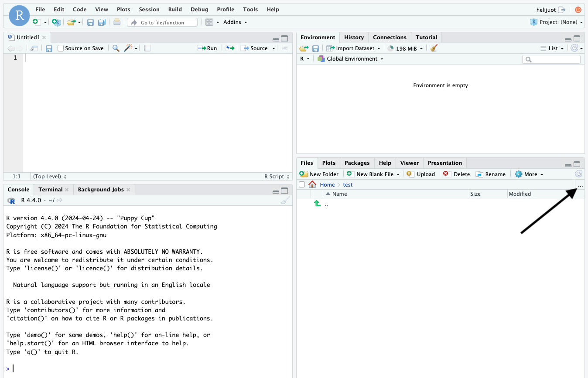Click the Run button in editor
The height and width of the screenshot is (378, 588).
pyautogui.click(x=207, y=48)
